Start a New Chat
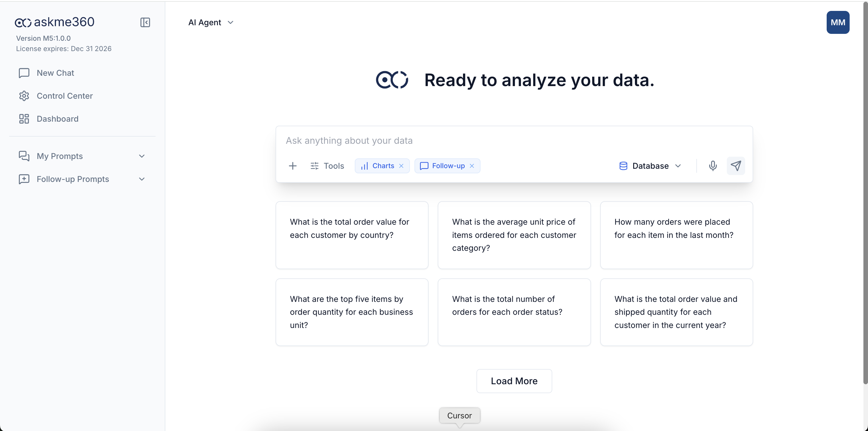 [55, 73]
